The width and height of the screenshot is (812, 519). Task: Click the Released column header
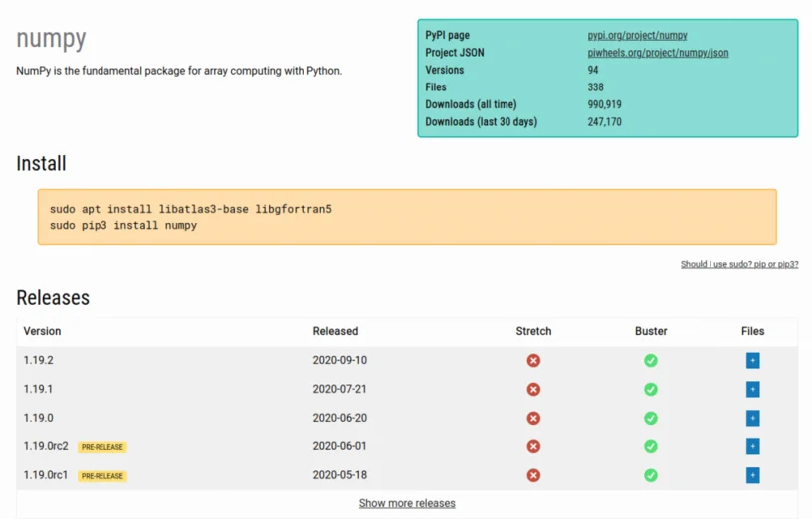335,331
